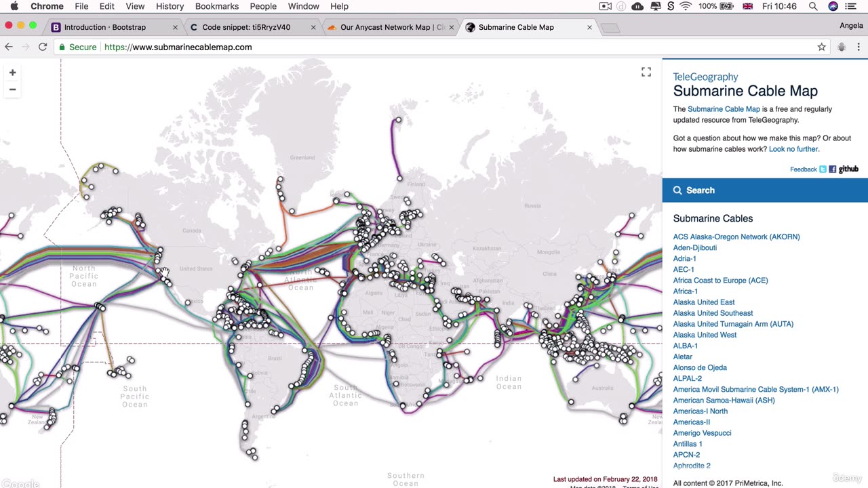
Task: Close the Submarine Cable Map tab
Action: [589, 27]
